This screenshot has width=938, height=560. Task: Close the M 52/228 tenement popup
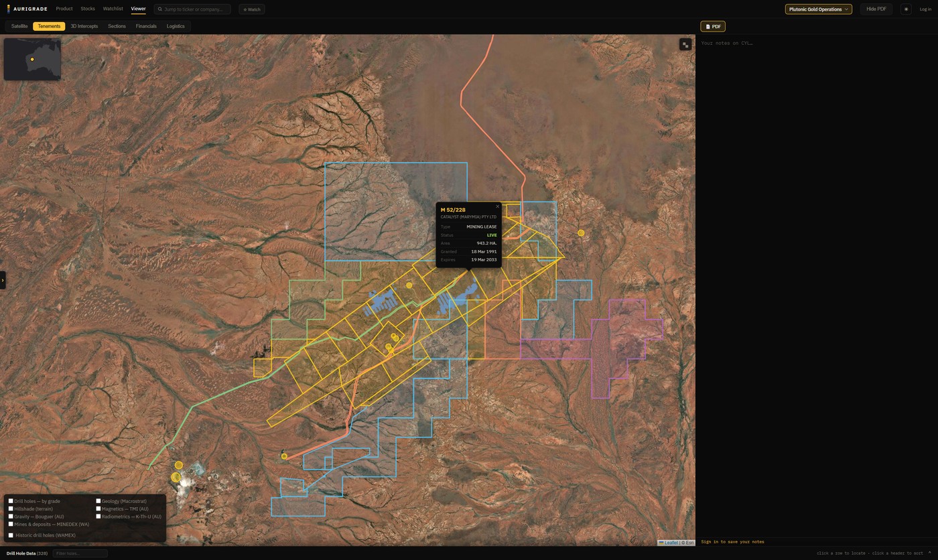click(x=498, y=206)
